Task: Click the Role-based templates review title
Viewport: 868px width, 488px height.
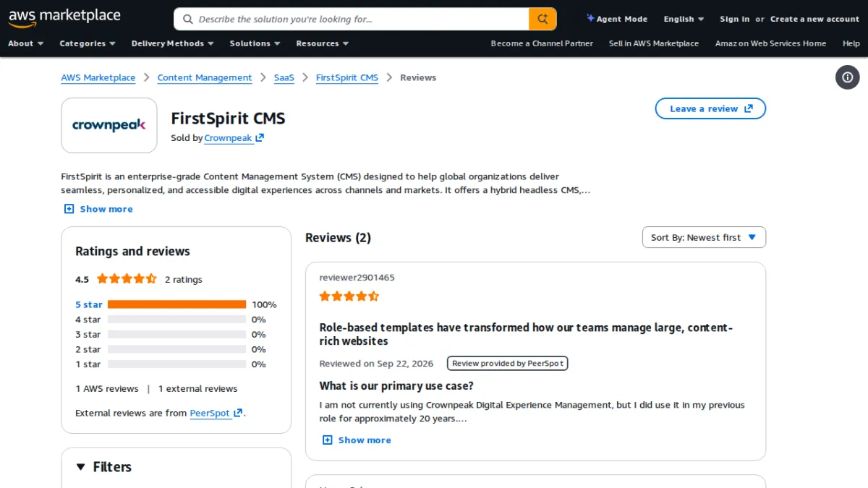Action: click(x=527, y=334)
